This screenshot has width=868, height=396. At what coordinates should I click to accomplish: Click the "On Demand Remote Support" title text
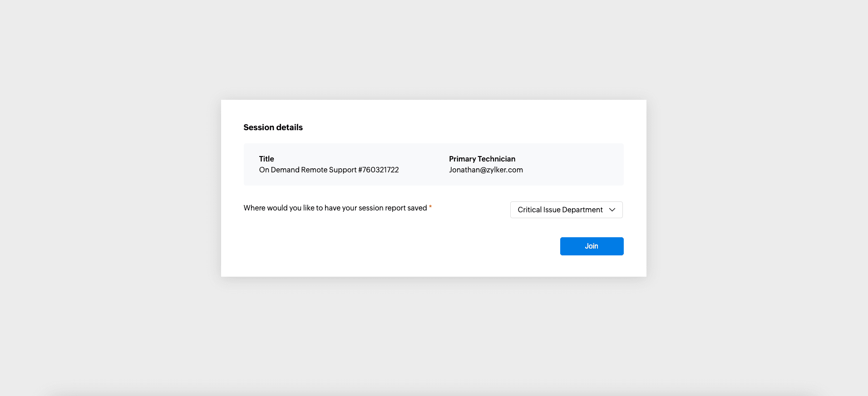(308, 170)
